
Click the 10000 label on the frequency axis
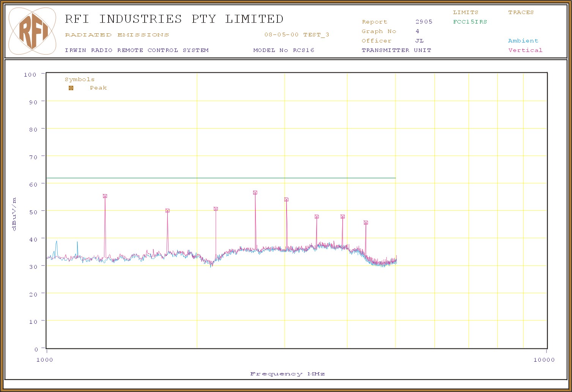tap(544, 359)
